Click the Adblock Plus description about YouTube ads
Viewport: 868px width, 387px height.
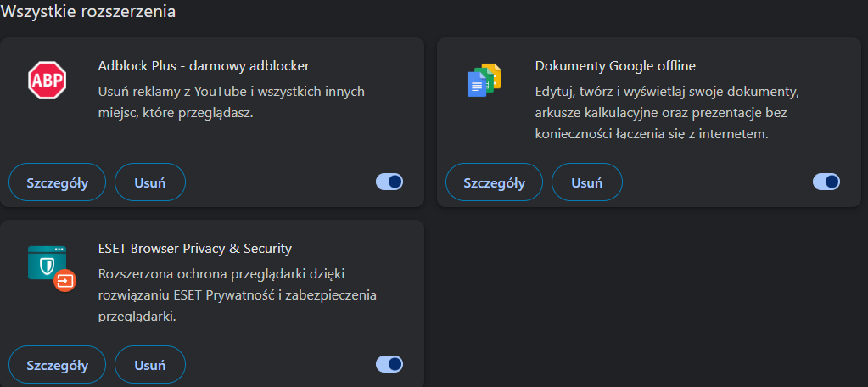click(x=231, y=101)
